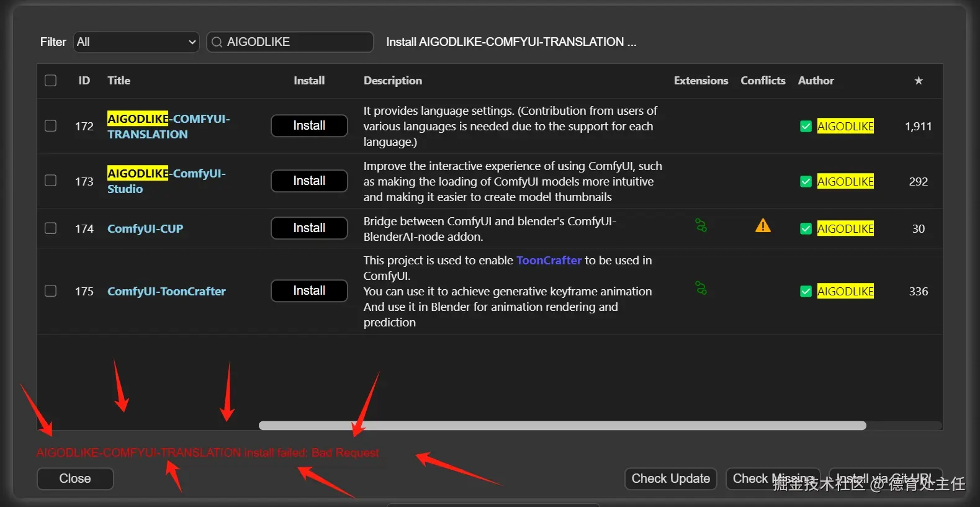
Task: Click star count 336
Action: [918, 292]
